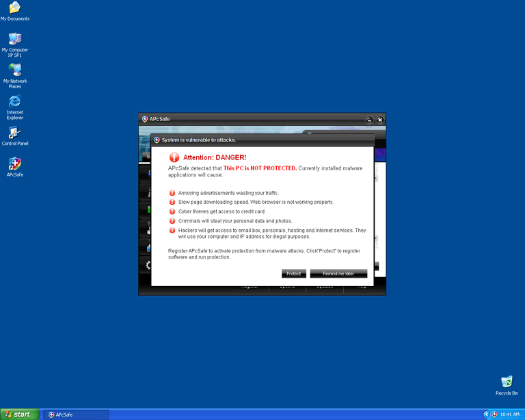Open the Windows Start menu
This screenshot has height=420, width=525.
19,415
